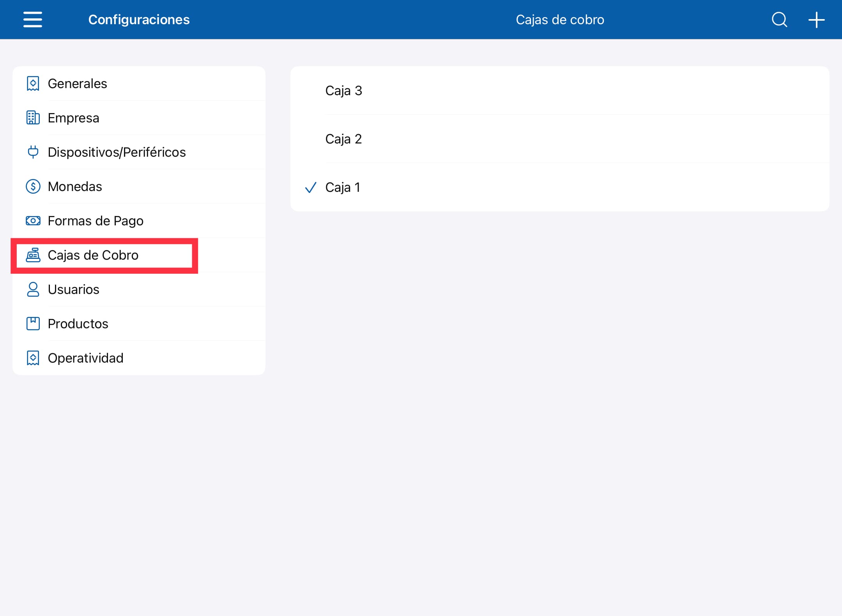Open Operatividad section

(139, 358)
